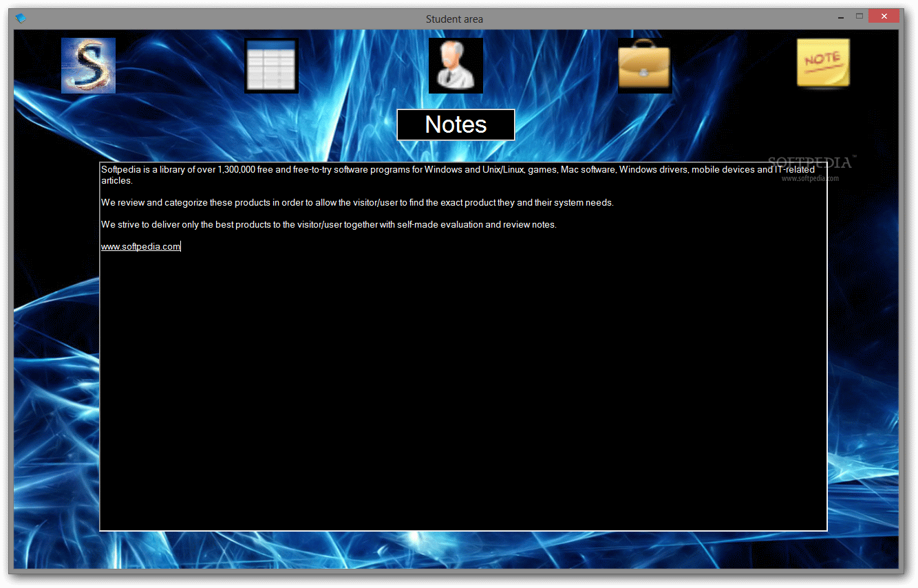This screenshot has width=918, height=588.
Task: Open the stylized S logo icon
Action: pos(88,66)
